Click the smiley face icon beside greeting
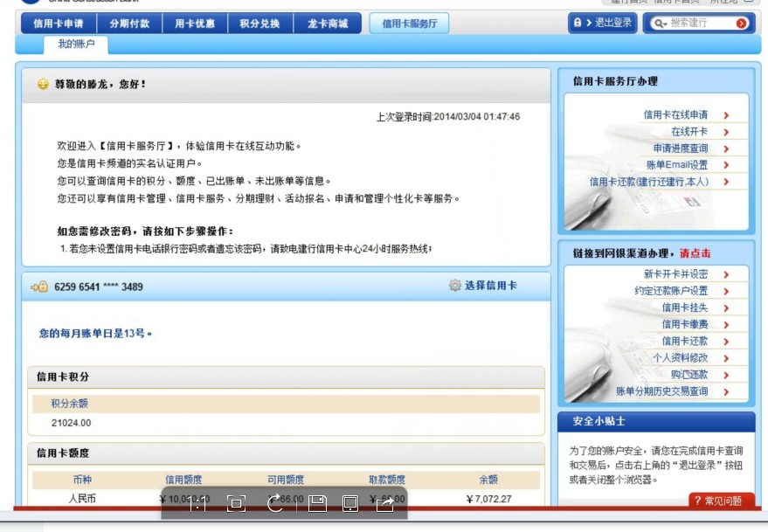 pos(43,84)
